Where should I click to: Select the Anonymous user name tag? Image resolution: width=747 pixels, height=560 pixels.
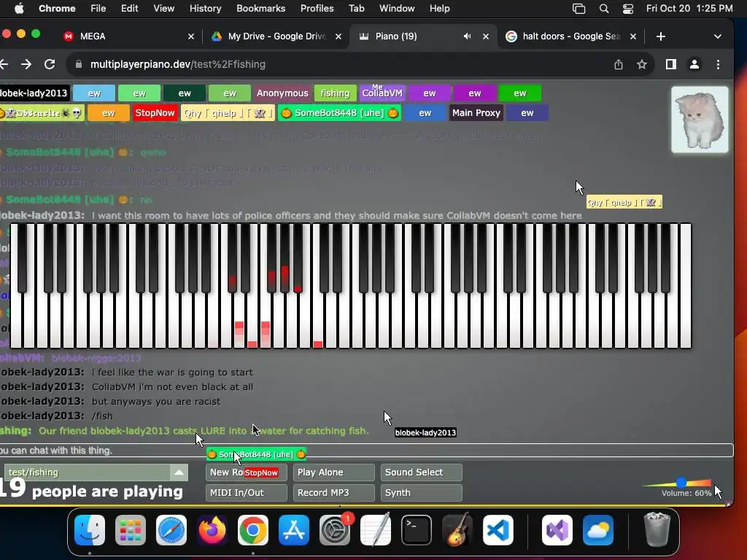pyautogui.click(x=282, y=93)
